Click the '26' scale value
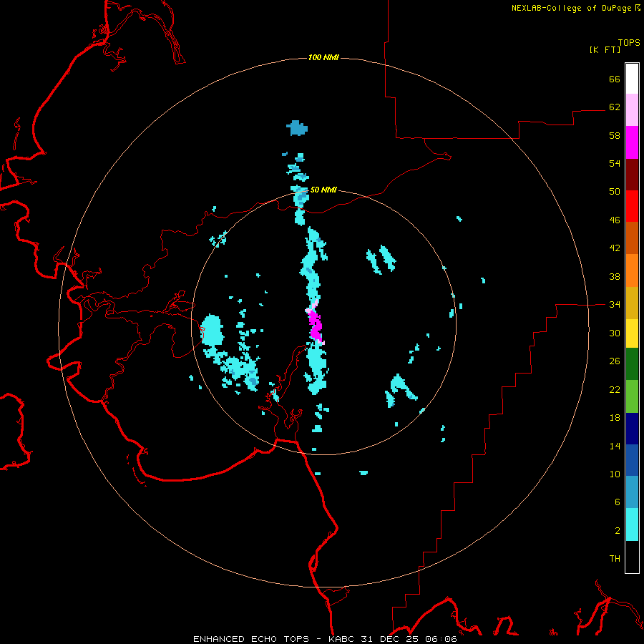The width and height of the screenshot is (644, 644). [x=615, y=361]
